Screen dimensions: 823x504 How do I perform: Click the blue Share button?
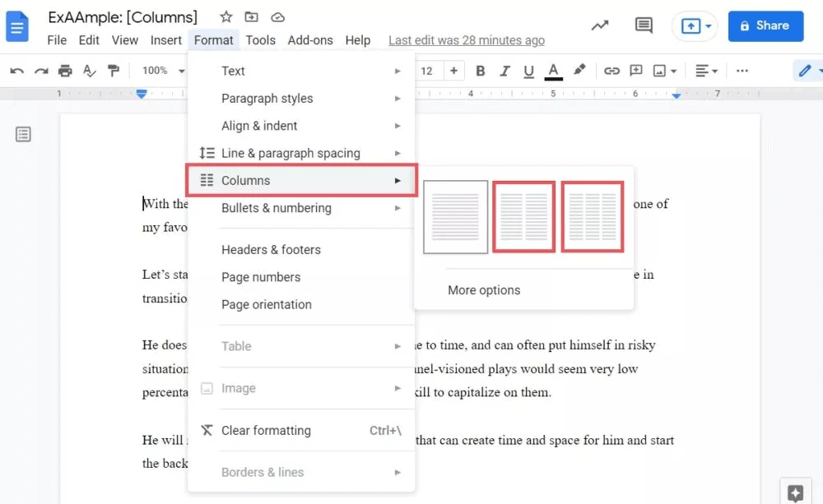[765, 25]
